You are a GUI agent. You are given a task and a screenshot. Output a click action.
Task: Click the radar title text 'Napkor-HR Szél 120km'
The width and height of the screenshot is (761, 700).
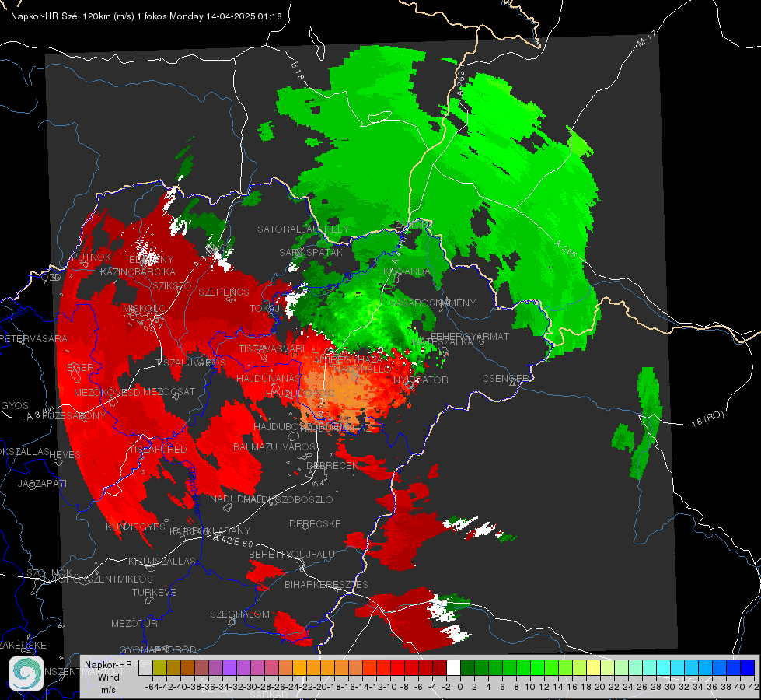click(61, 16)
